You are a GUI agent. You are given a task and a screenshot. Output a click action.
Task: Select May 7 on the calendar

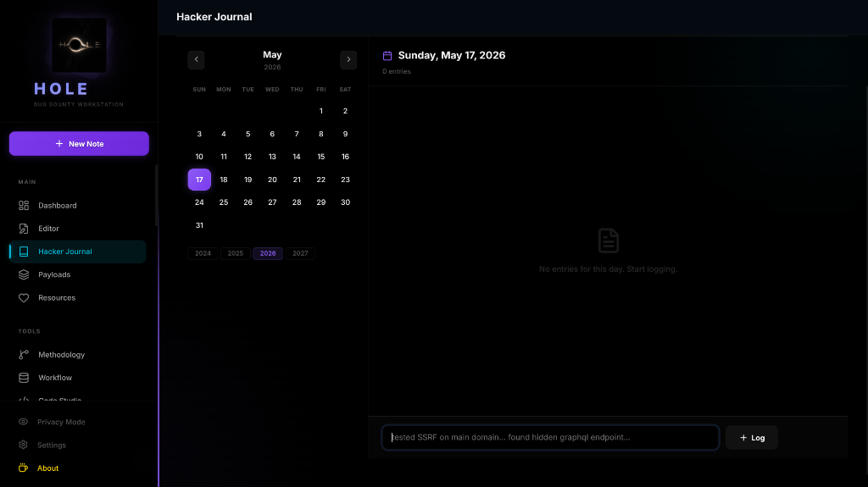point(297,134)
